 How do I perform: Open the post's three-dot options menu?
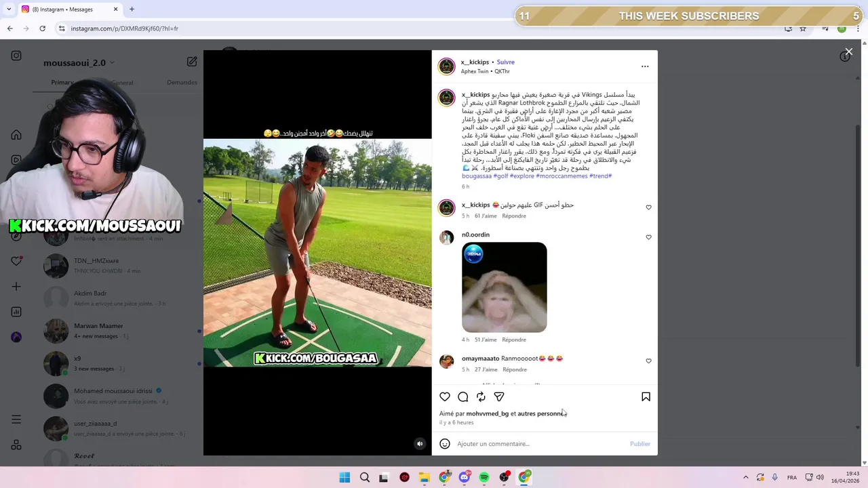coord(645,66)
